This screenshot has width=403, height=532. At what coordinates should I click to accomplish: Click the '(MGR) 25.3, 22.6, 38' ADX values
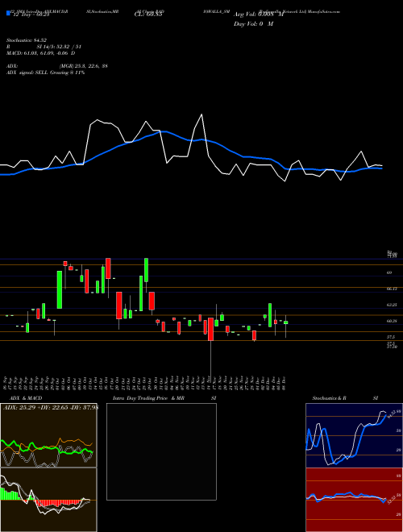(x=84, y=66)
